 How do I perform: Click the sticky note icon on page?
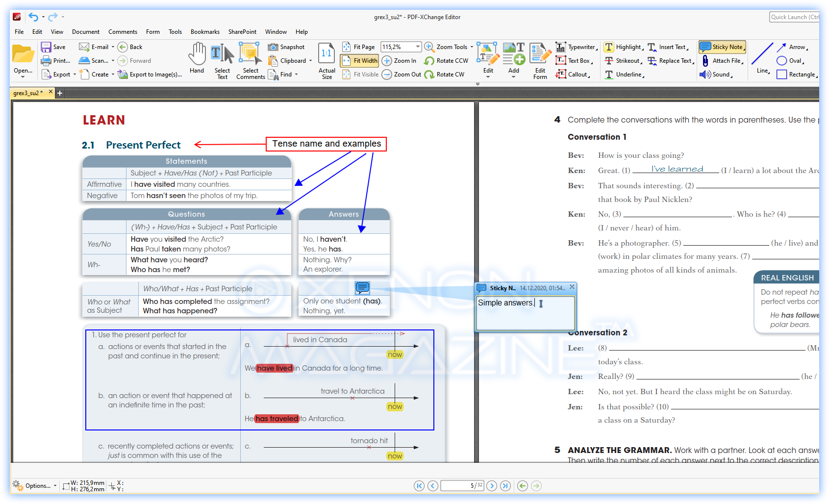362,288
